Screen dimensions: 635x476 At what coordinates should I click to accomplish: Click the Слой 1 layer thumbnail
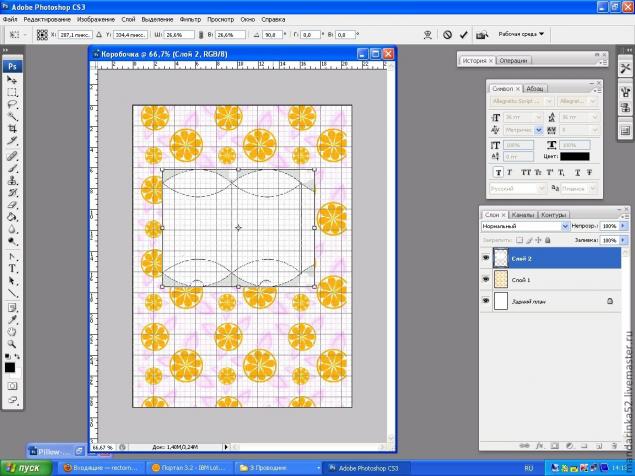[x=501, y=280]
